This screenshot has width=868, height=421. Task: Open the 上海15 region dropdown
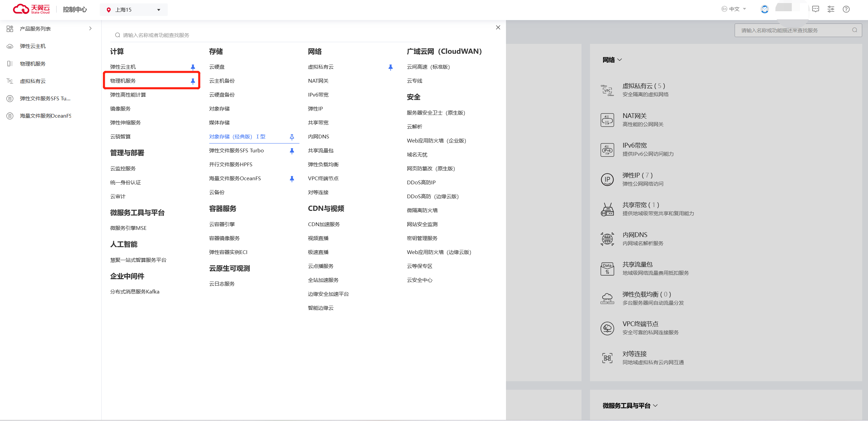[134, 10]
